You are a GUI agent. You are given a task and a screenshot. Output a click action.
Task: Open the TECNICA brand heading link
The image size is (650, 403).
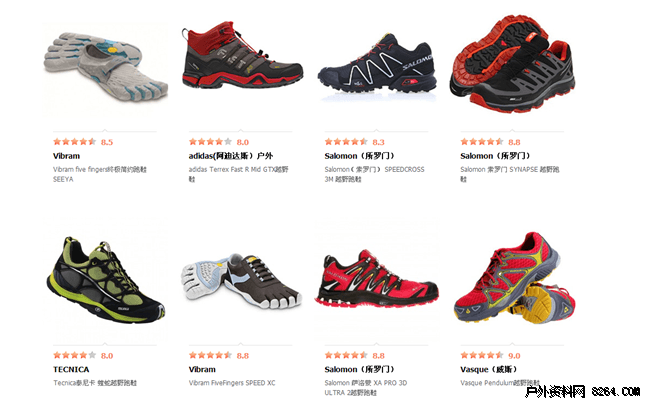71,369
